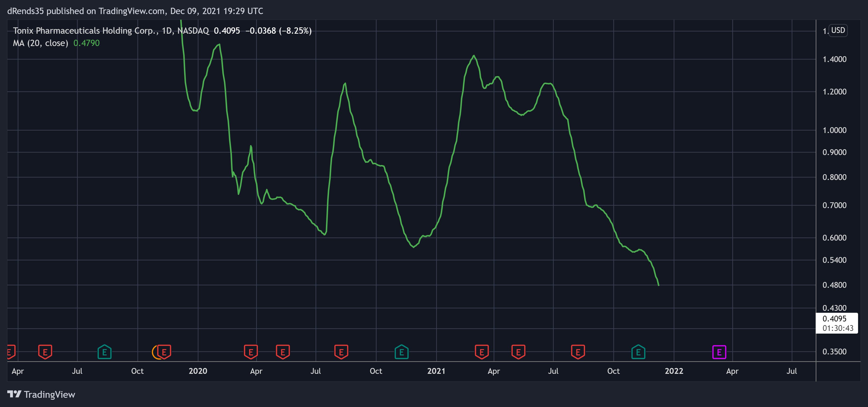Click the published-by header text for dRends35

coord(135,11)
